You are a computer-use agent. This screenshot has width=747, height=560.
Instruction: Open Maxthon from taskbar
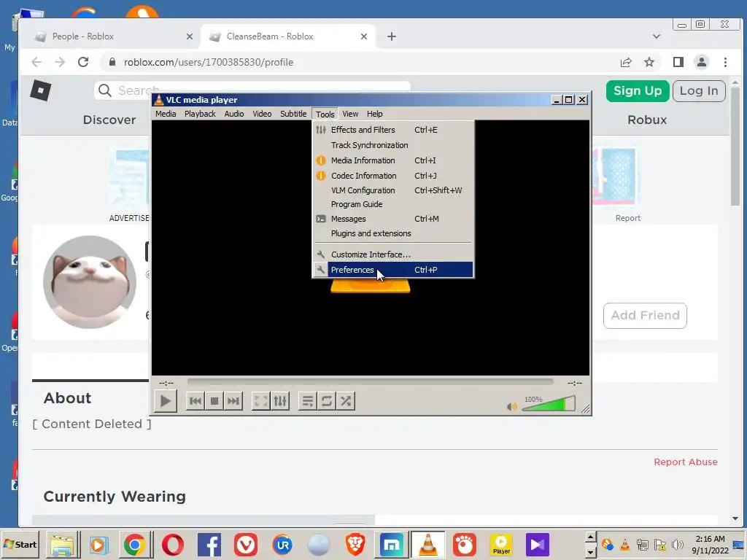click(391, 544)
